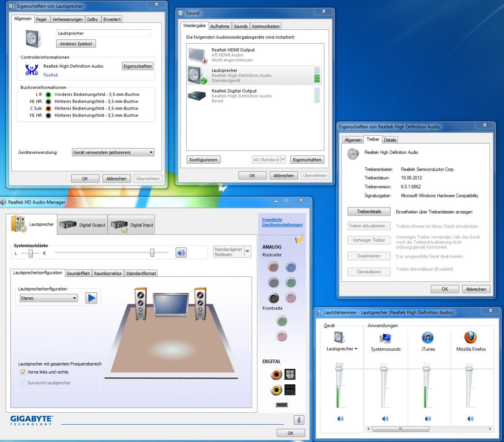504x442 pixels.
Task: Click the TV screen in room view
Action: click(x=170, y=305)
